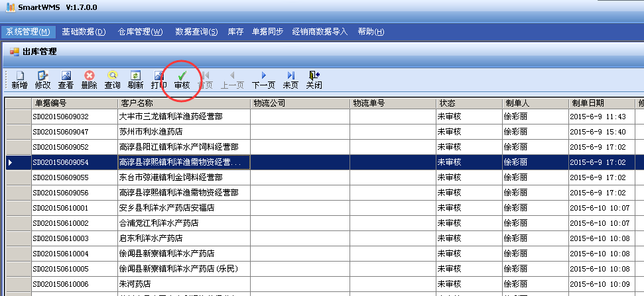This screenshot has width=644, height=296.
Task: Open the 查看 (View) toolbar icon
Action: pyautogui.click(x=66, y=75)
